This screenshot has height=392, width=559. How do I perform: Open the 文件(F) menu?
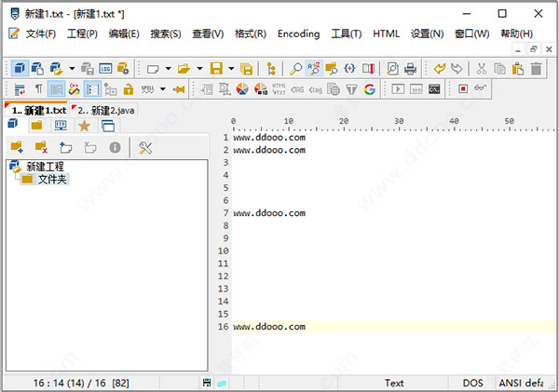[x=41, y=34]
